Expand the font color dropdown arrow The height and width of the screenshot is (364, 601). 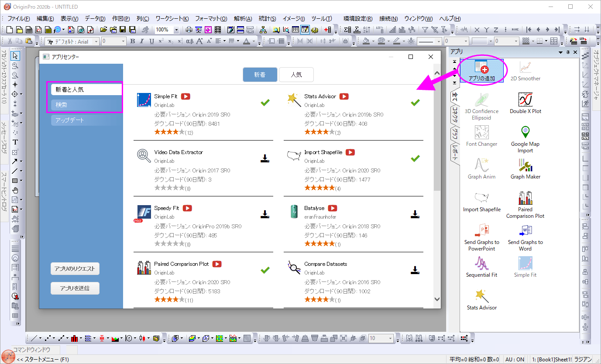253,41
